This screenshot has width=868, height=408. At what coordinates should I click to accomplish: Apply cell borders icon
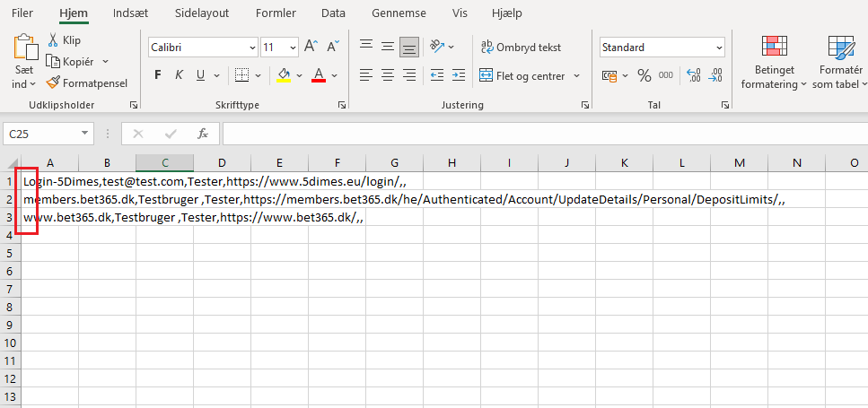click(x=241, y=75)
